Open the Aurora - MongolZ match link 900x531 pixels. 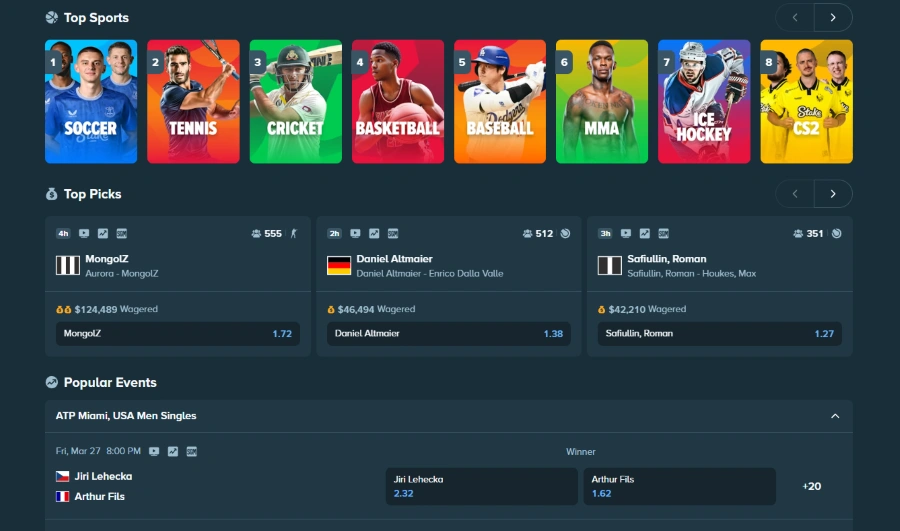coord(122,274)
